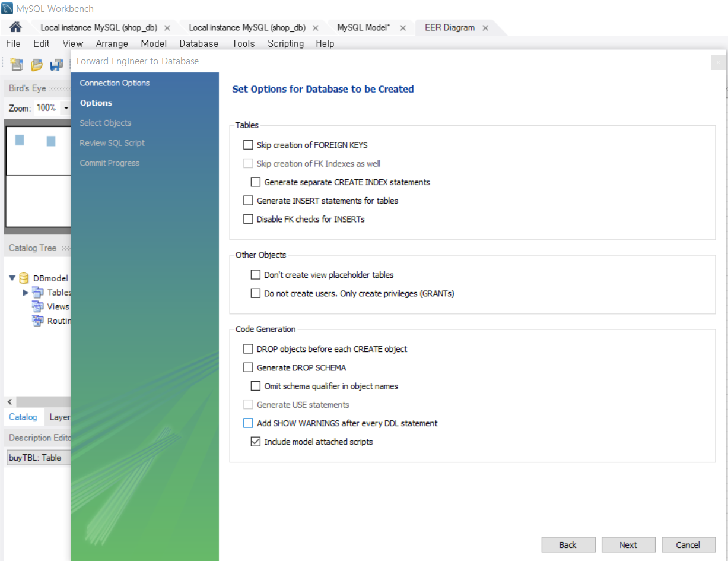Switch to the Catalog tab in sidebar
Screen dimensions: 728x561
tap(23, 417)
